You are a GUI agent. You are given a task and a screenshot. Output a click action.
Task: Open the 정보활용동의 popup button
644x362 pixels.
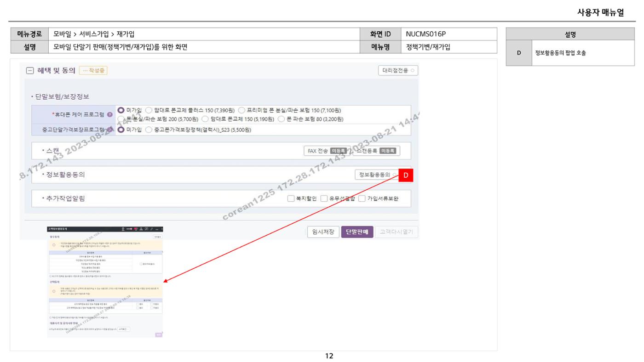pos(376,175)
